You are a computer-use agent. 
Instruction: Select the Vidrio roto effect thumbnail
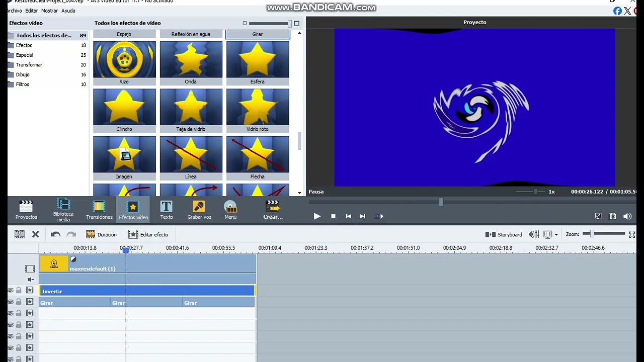258,111
